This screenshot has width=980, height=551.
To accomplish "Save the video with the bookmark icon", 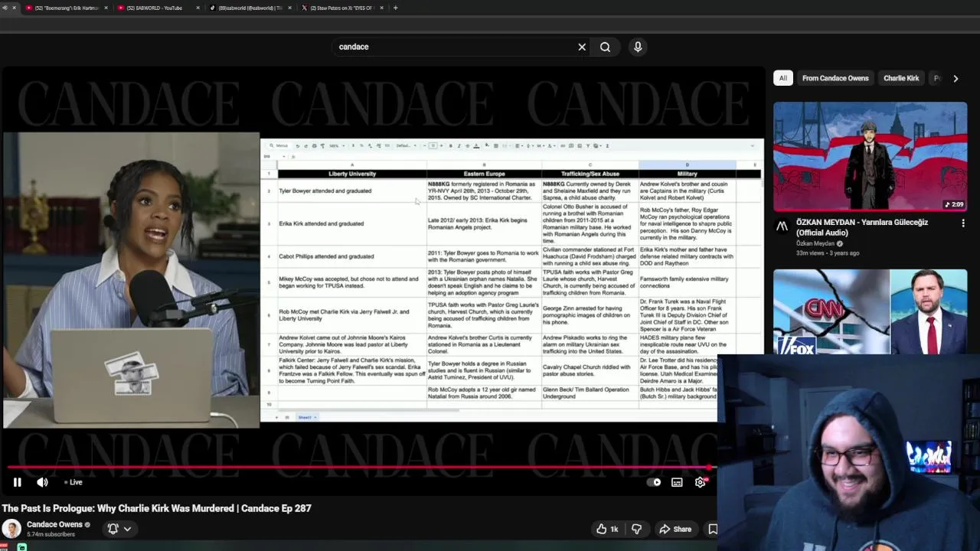I will pos(713,529).
